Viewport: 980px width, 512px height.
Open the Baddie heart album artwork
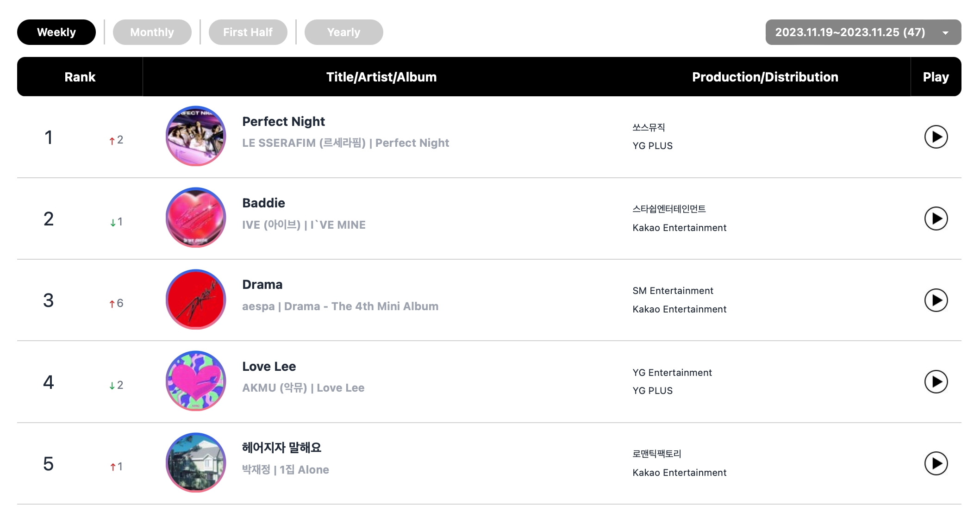point(196,218)
